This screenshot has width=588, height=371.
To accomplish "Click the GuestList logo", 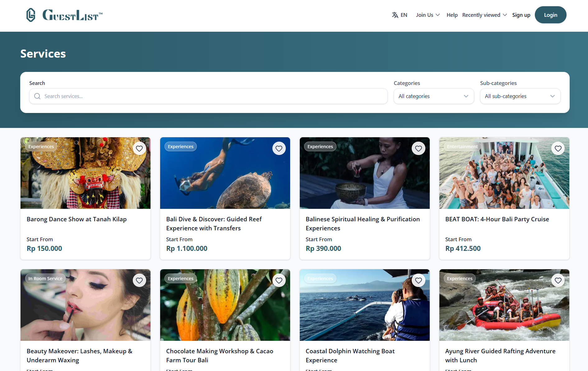I will pos(64,15).
